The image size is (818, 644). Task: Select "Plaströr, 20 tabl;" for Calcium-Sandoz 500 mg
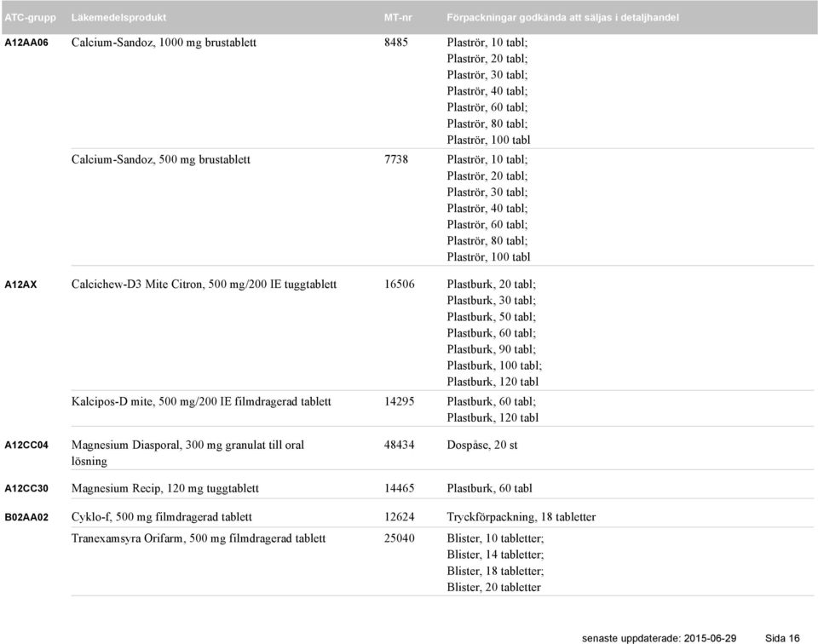click(x=487, y=176)
